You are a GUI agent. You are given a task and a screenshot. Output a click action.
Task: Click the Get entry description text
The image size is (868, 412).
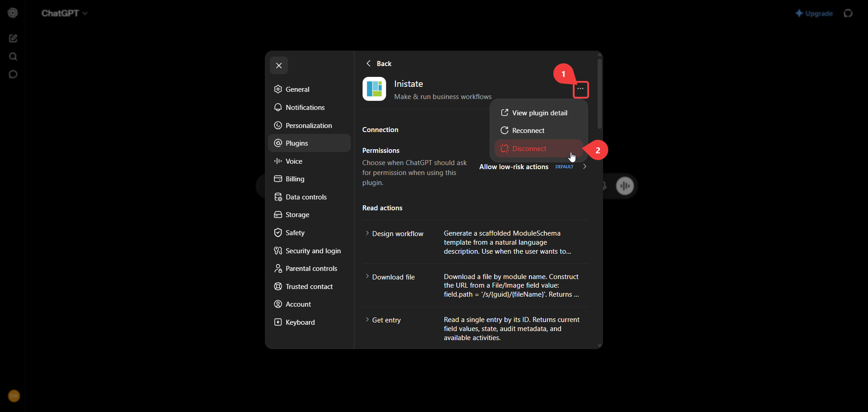[x=511, y=329]
